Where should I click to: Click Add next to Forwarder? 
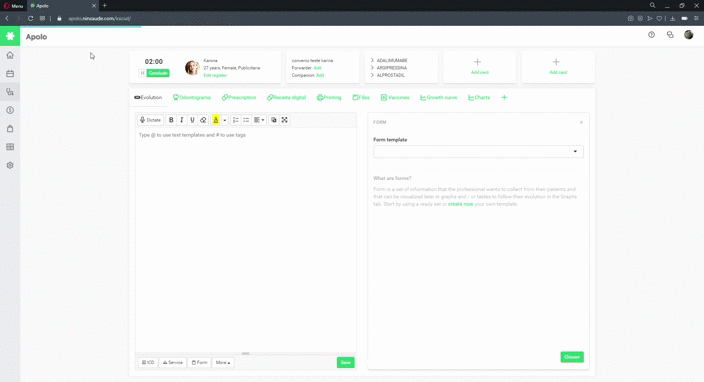click(317, 68)
